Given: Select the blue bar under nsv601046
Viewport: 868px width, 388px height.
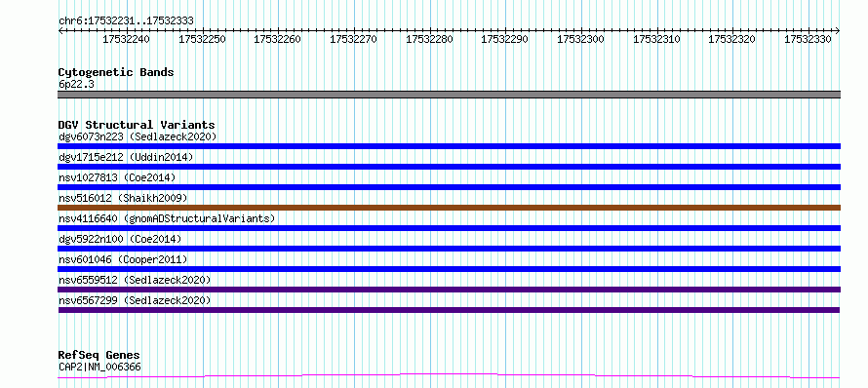Looking at the screenshot, I should 449,269.
